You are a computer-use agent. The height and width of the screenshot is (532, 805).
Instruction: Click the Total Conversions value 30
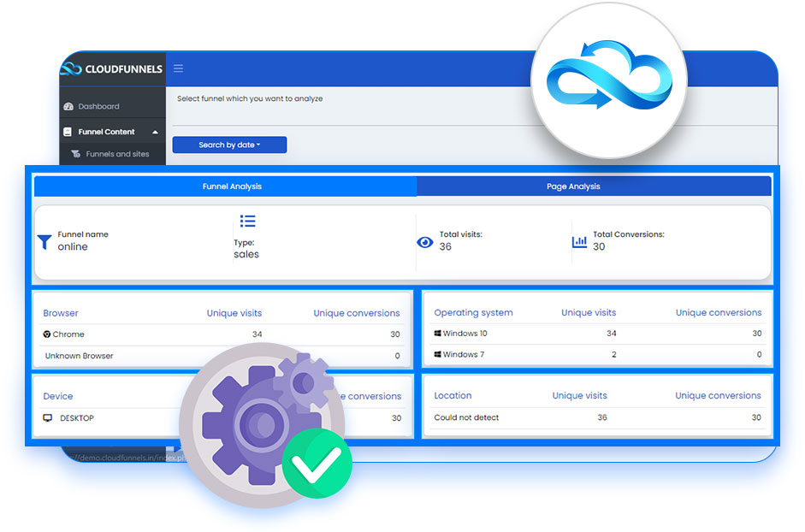click(599, 247)
